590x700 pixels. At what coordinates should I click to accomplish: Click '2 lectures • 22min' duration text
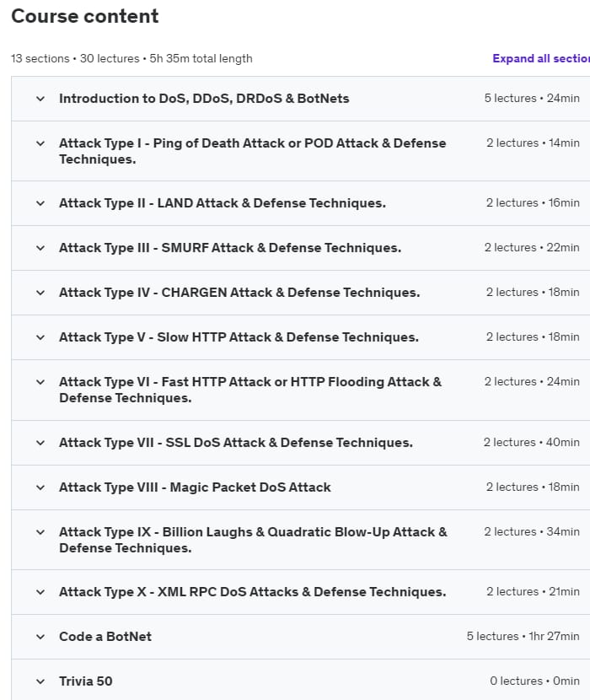[532, 247]
